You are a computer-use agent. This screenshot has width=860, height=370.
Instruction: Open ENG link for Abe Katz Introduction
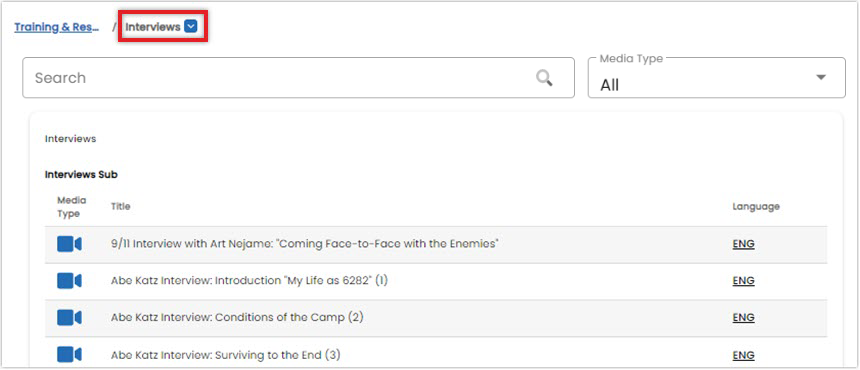tap(743, 281)
